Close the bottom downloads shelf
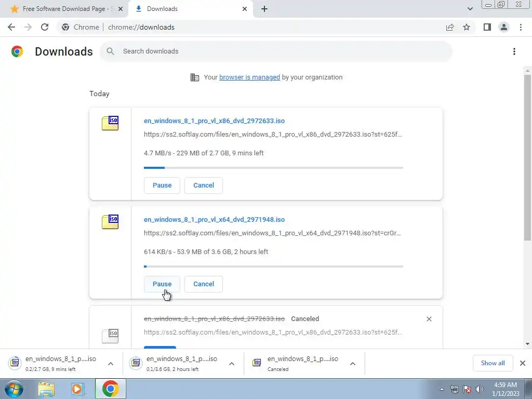 coord(523,363)
